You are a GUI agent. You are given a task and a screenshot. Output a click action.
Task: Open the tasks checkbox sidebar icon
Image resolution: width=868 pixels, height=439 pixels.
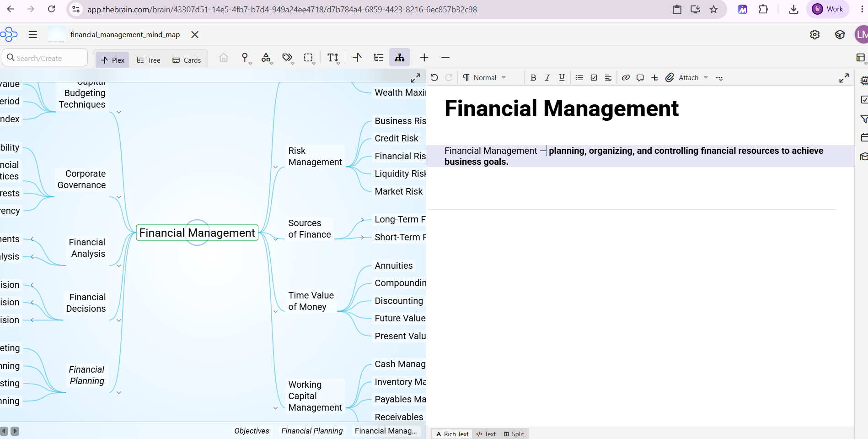(x=864, y=100)
